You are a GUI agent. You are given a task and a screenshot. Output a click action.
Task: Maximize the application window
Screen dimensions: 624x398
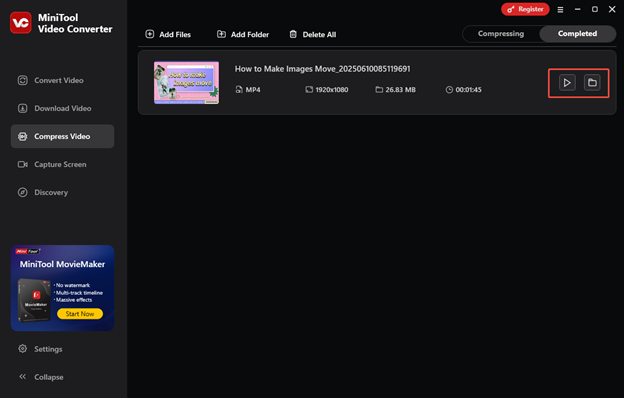595,9
